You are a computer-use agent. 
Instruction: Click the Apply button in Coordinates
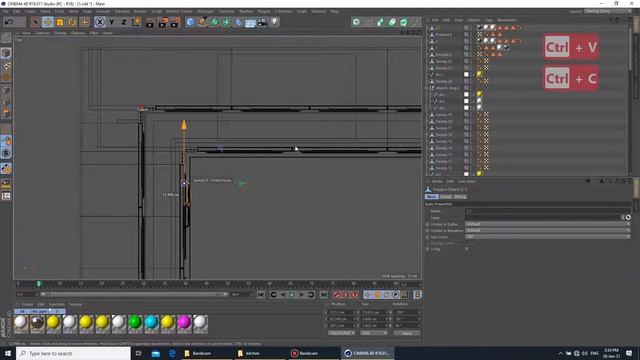[407, 333]
